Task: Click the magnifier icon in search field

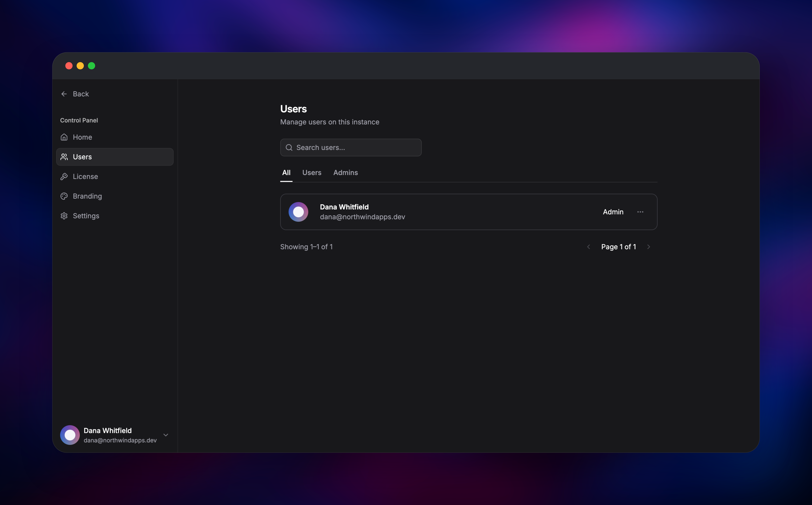Action: (x=289, y=147)
